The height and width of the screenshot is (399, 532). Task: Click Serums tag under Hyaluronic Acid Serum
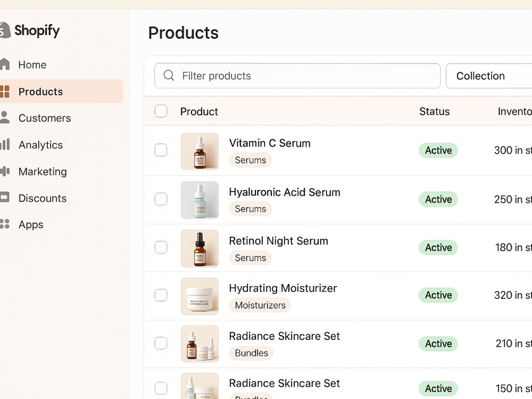[x=251, y=209]
